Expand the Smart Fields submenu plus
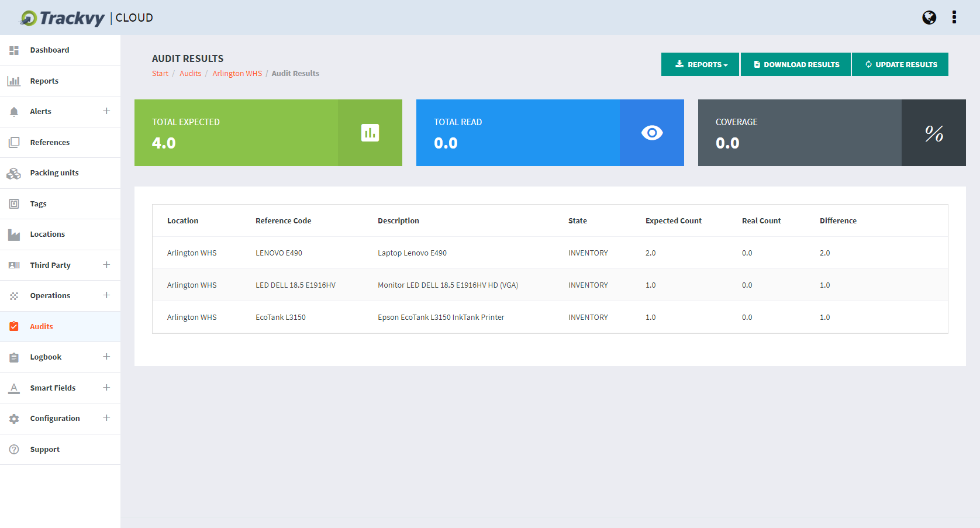This screenshot has height=528, width=980. tap(106, 388)
